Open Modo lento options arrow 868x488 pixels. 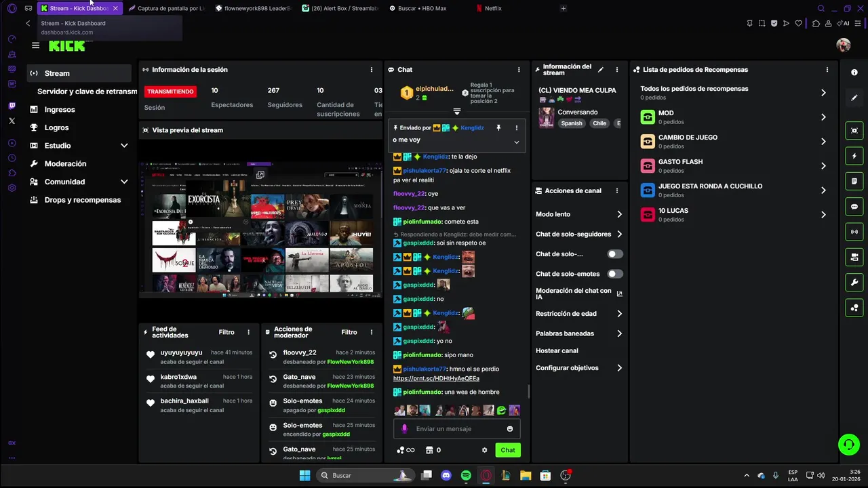pyautogui.click(x=619, y=214)
